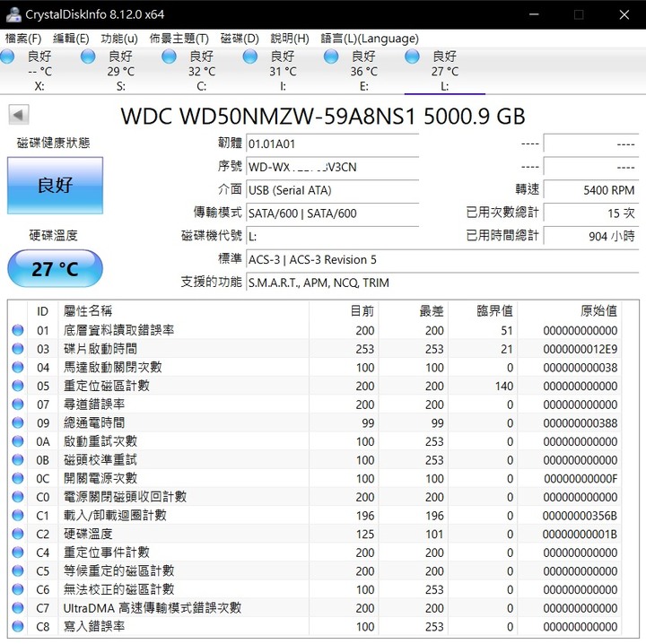Click status orb for attribute C5 row
The width and height of the screenshot is (646, 644).
coord(18,571)
